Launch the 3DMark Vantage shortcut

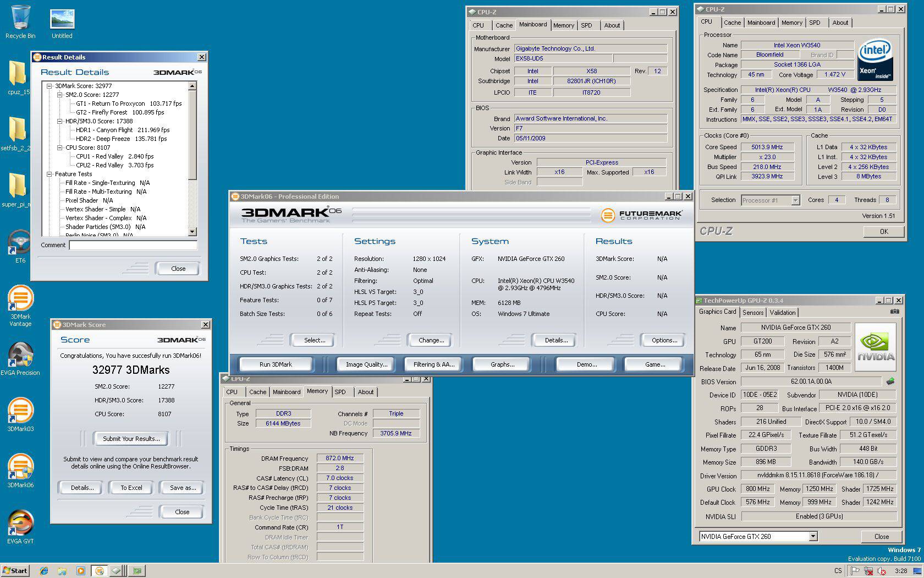coord(20,306)
